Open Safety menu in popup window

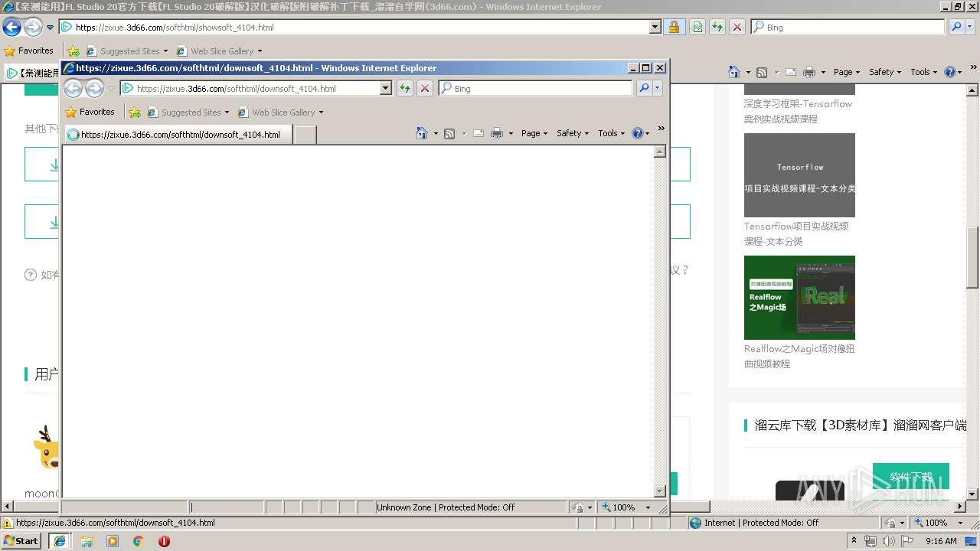coord(573,133)
